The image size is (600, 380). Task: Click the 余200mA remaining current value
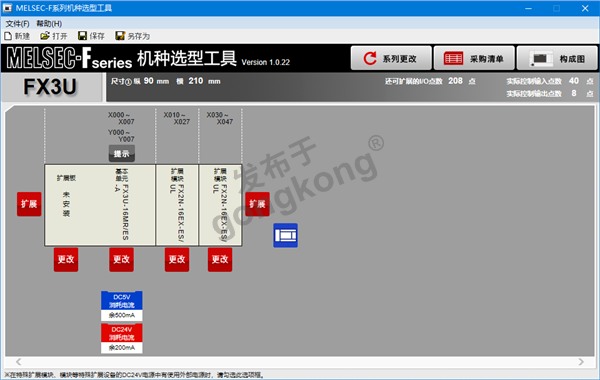click(122, 347)
